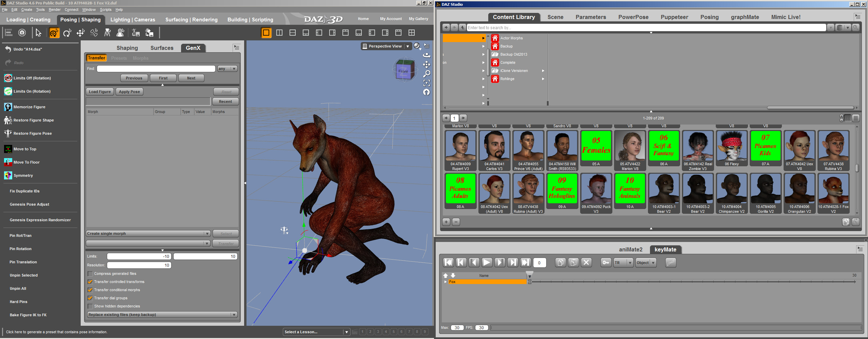
Task: Choose side-by-side viewport layout
Action: pos(279,33)
